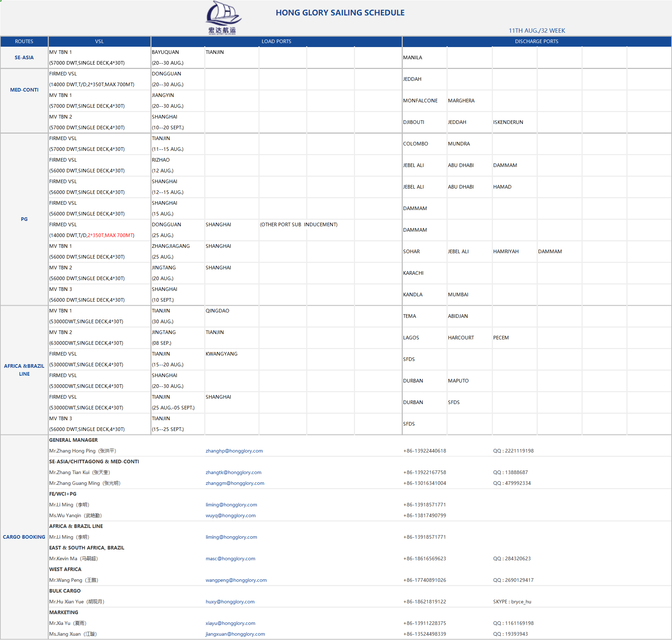
Task: Click the MARKETING section heading
Action: 64,612
